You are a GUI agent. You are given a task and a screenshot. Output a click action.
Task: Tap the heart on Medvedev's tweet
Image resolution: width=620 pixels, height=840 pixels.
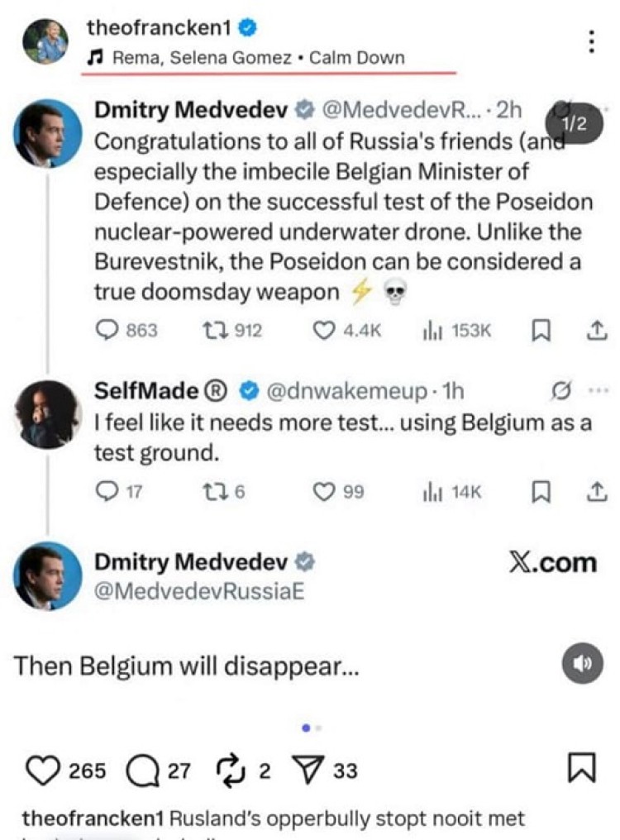pyautogui.click(x=324, y=330)
